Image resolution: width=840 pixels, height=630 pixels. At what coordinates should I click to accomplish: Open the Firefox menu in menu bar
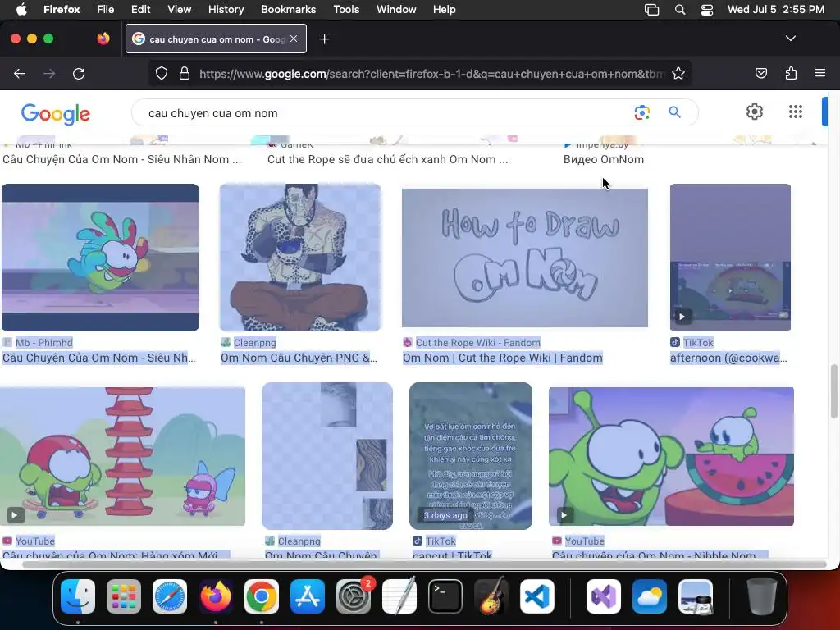(x=62, y=9)
